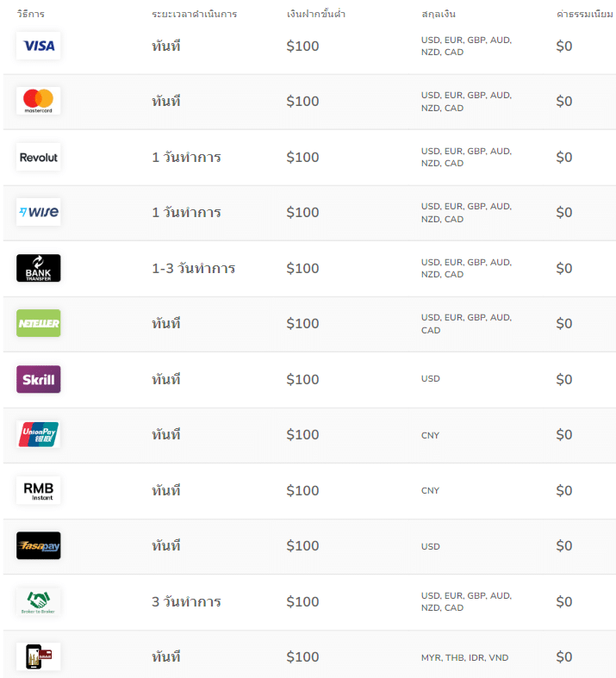
Task: Click the Wise payment logo
Action: [39, 212]
